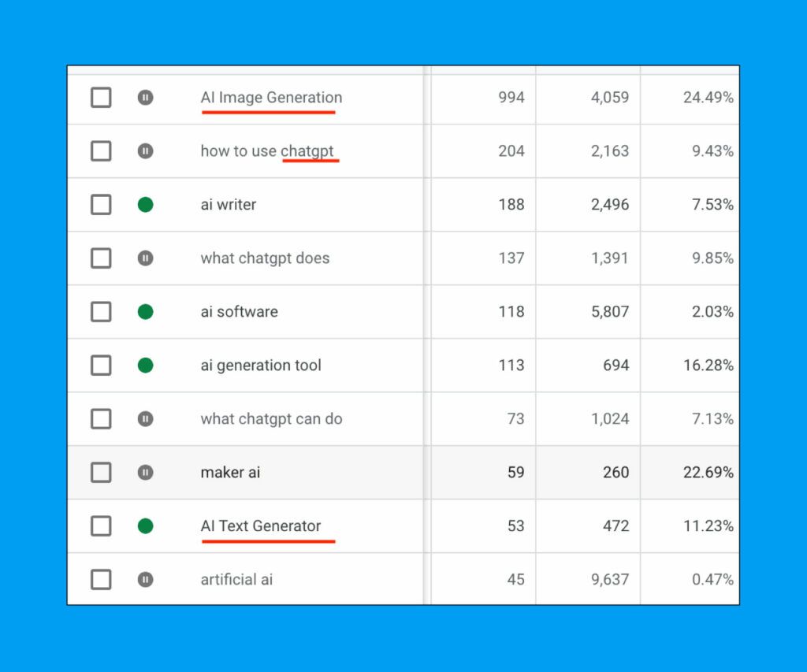This screenshot has height=672, width=807.
Task: Click the 260 cell in maker ai row
Action: click(616, 473)
